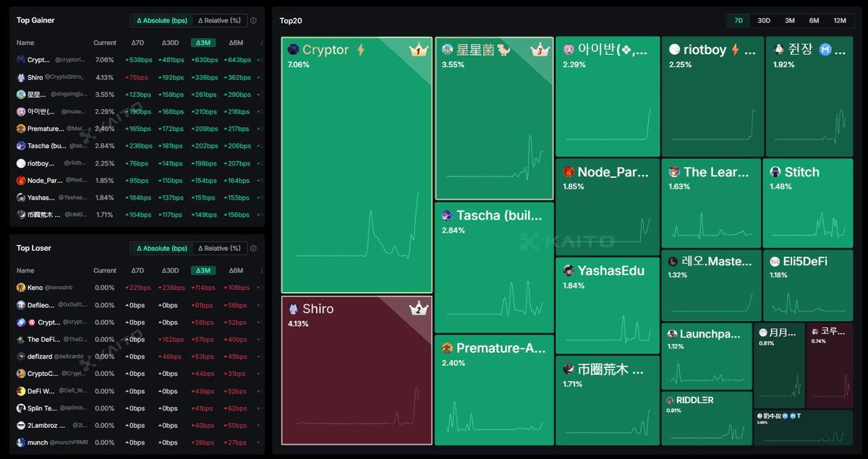
Task: Switch Top20 timeframe to 30D
Action: [764, 21]
